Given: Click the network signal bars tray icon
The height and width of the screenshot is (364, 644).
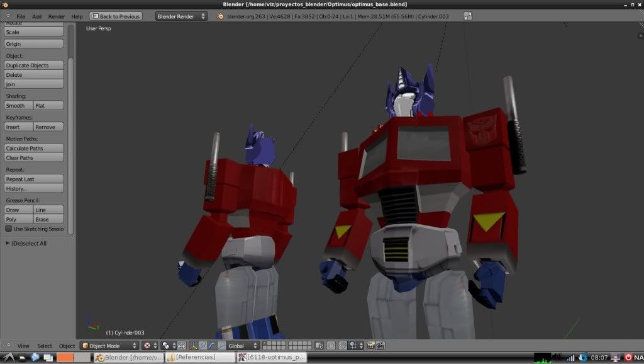Looking at the screenshot, I should [571, 358].
